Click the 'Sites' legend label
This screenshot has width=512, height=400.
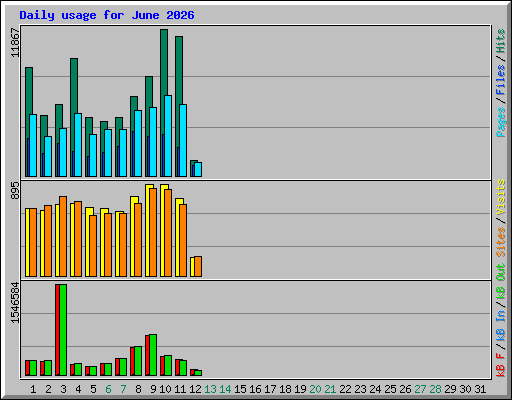(x=501, y=242)
